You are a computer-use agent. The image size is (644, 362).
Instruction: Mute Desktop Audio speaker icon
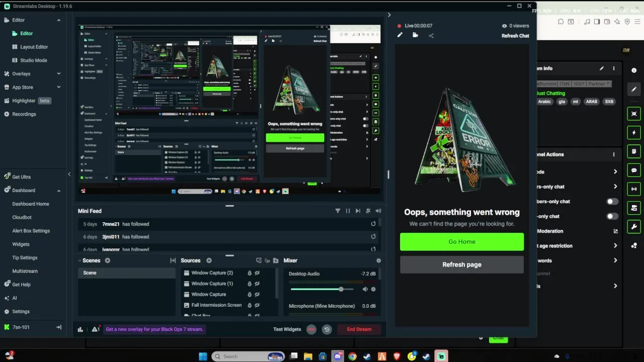coord(365,289)
